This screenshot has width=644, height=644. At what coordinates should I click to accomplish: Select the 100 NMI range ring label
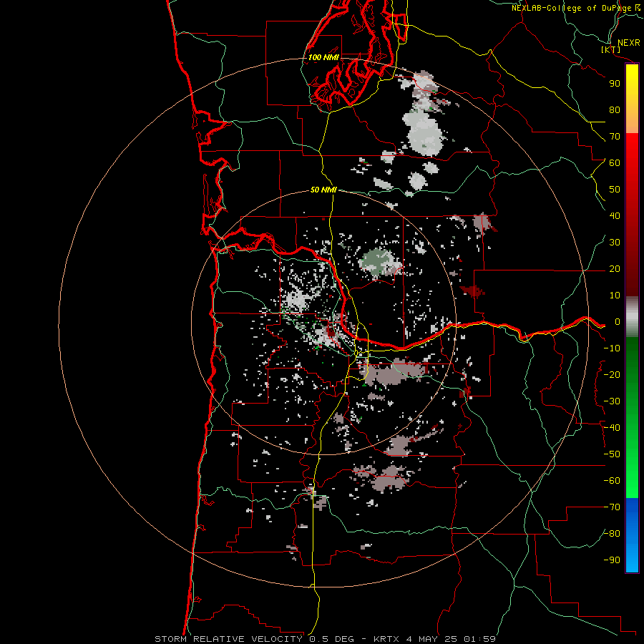(x=323, y=57)
